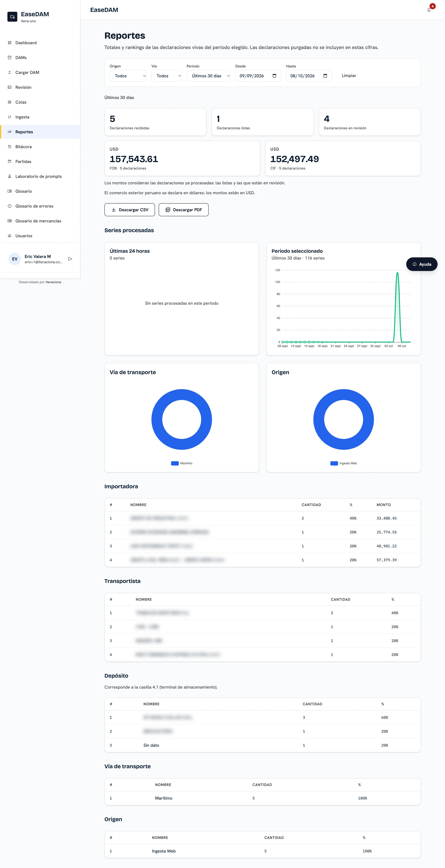Click the Usuarios people icon
The width and height of the screenshot is (445, 868).
pyautogui.click(x=9, y=236)
